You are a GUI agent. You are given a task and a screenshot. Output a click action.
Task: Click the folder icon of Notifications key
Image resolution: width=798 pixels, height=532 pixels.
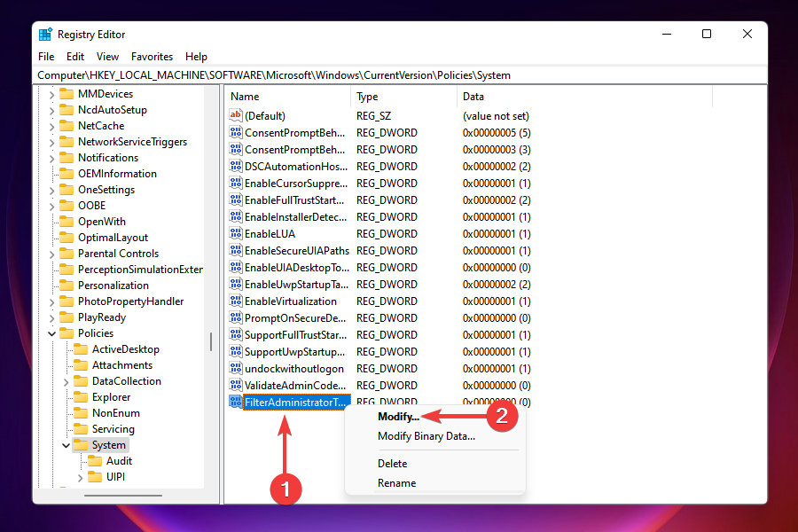coord(66,157)
